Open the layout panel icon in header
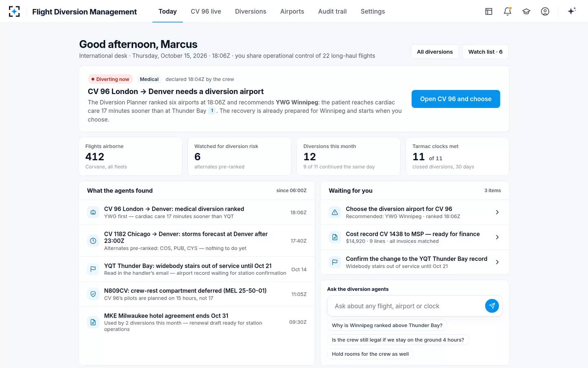Viewport: 588px width, 368px height. tap(489, 11)
